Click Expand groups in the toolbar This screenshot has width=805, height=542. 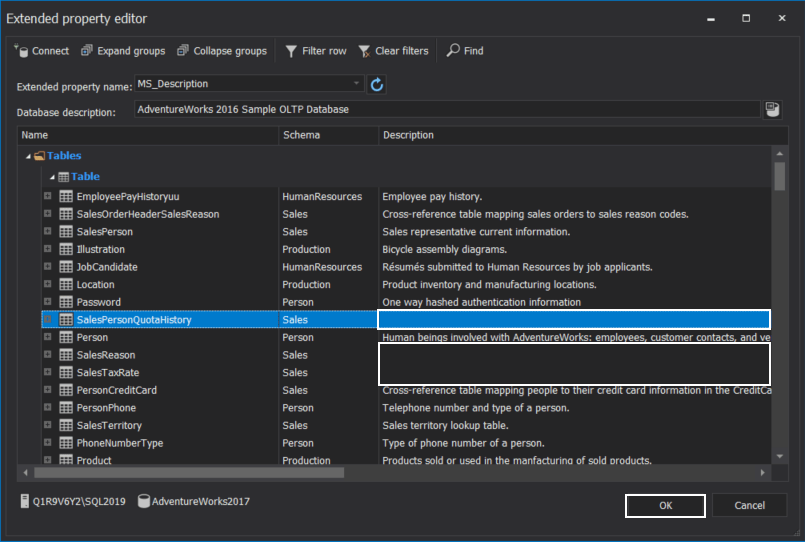point(123,51)
